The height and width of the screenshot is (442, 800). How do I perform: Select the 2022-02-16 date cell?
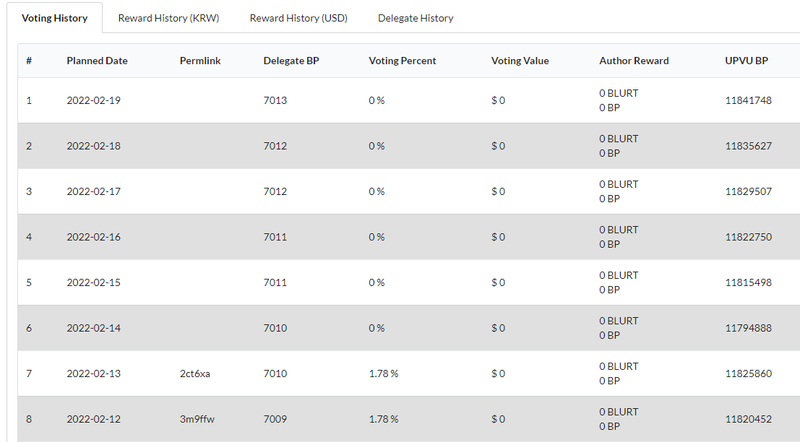[x=94, y=237]
